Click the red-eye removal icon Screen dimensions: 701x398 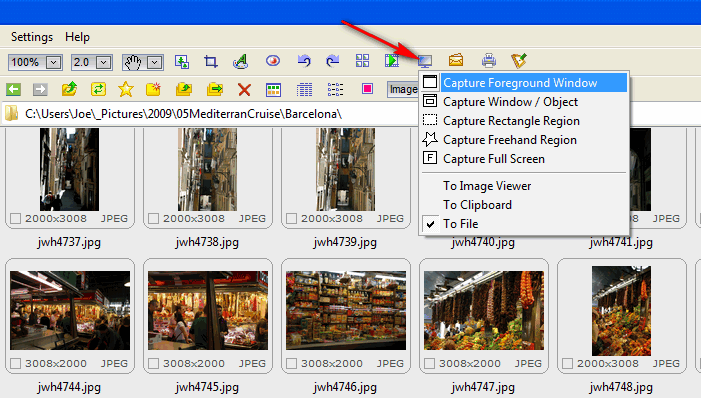pos(273,60)
